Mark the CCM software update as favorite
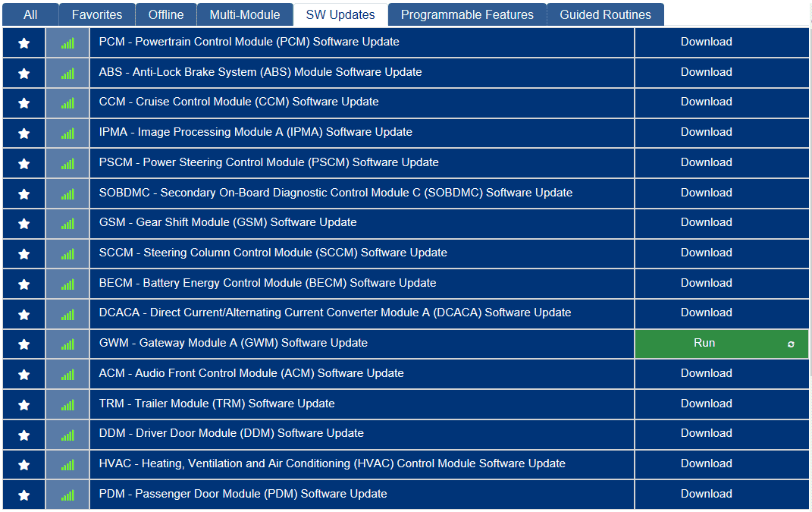 [24, 102]
